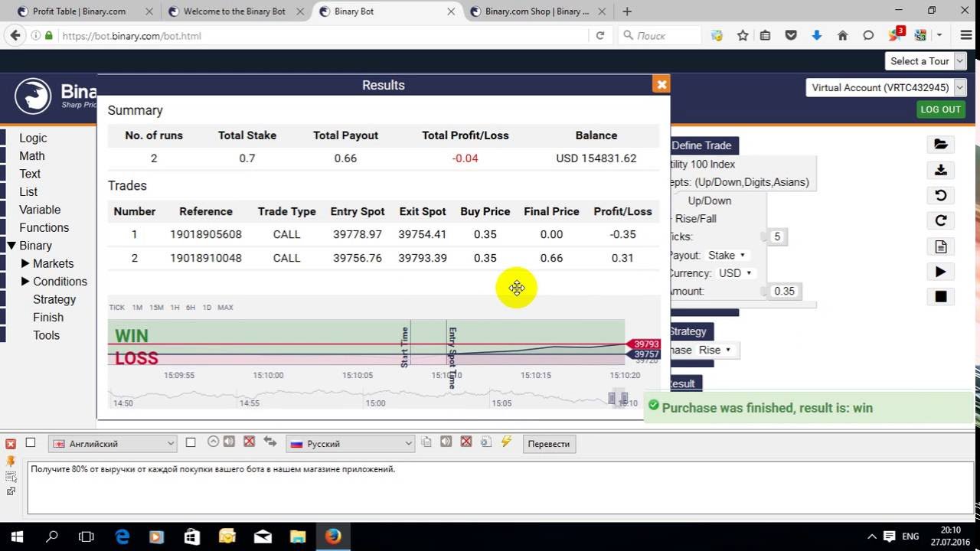Click the S3 extension icon in Firefox toolbar
Screen dimensions: 980x551
(920, 35)
